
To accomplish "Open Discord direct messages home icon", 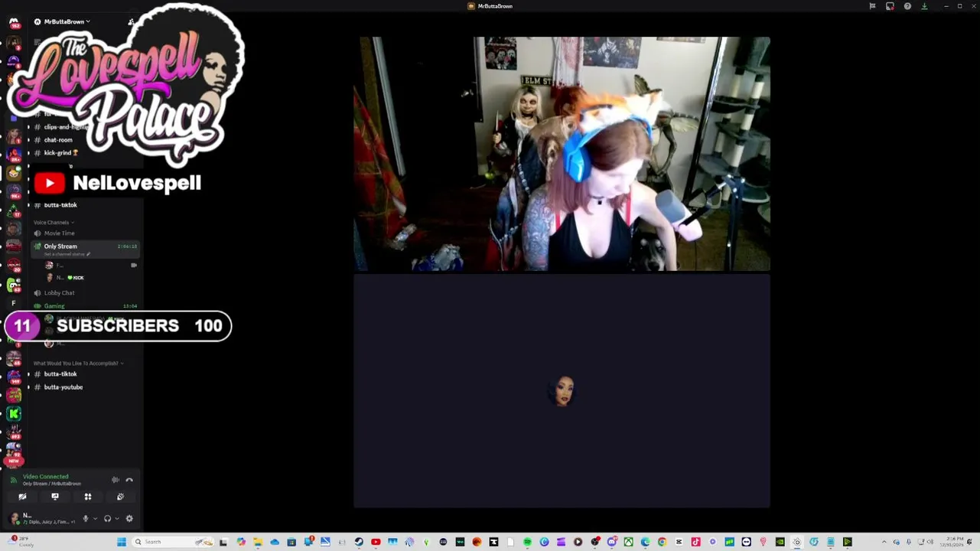I will (14, 23).
